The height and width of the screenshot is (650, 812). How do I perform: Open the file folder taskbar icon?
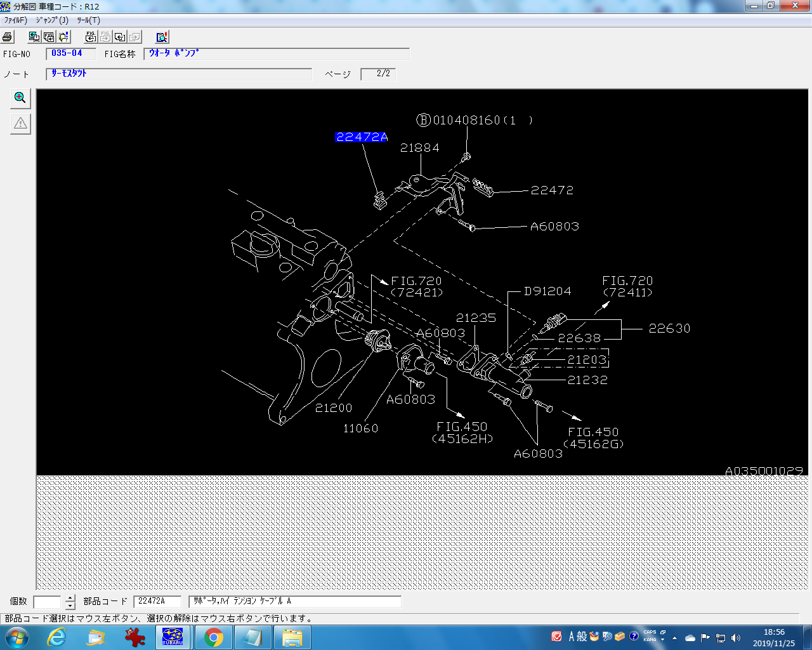292,637
